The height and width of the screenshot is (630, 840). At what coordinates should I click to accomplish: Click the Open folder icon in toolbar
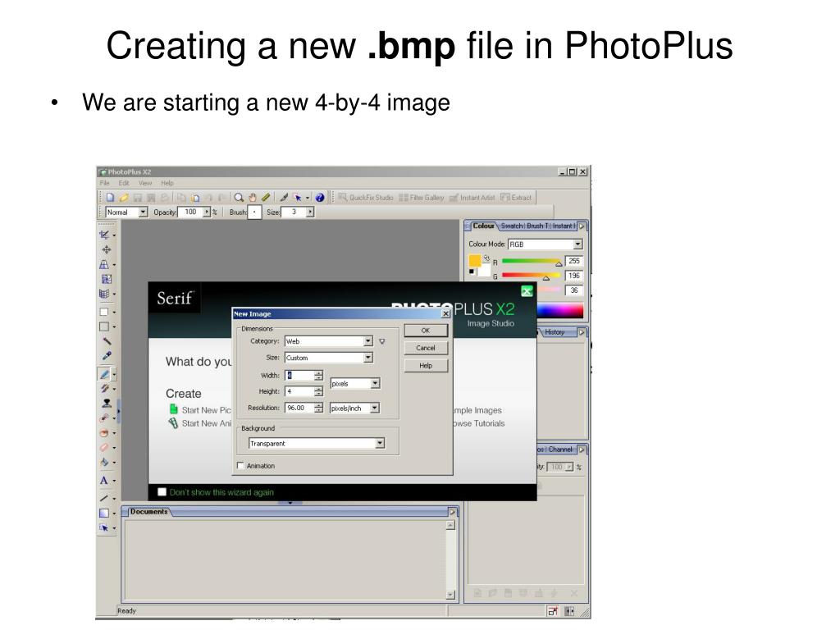point(124,198)
